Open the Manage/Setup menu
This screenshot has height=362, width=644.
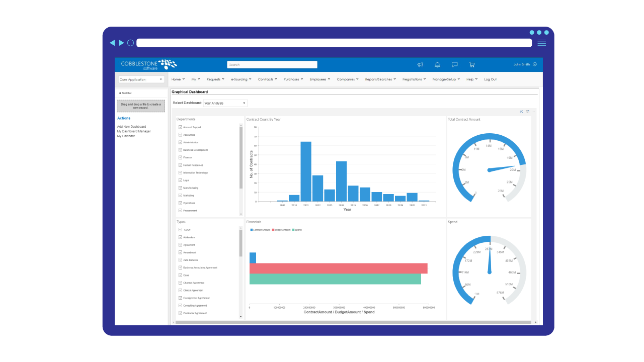pos(446,79)
